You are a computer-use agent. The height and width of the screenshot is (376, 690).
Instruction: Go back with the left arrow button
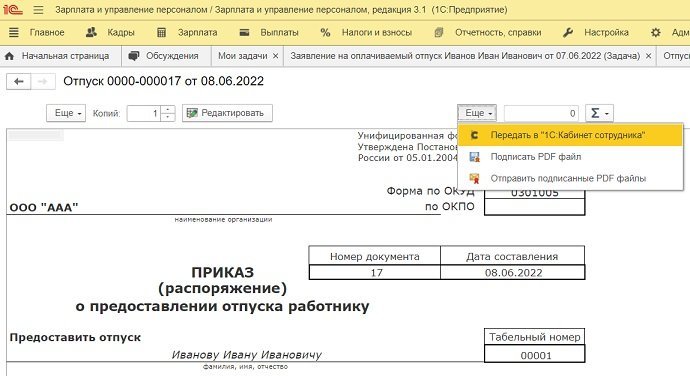click(18, 81)
